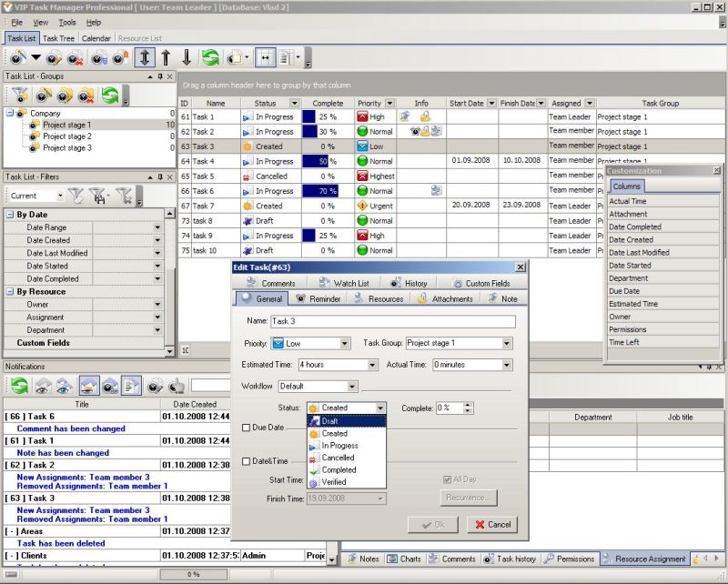Select In Progress from the Status list
Screen dimensions: 728x584
[x=347, y=446]
